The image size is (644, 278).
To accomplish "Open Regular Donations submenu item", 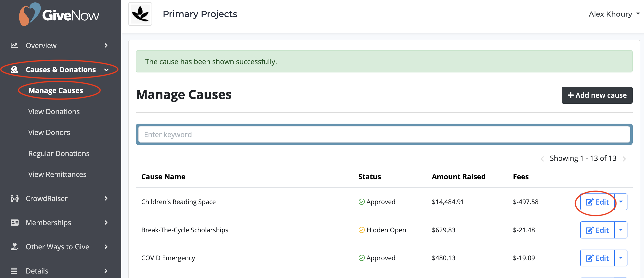I will click(x=59, y=153).
